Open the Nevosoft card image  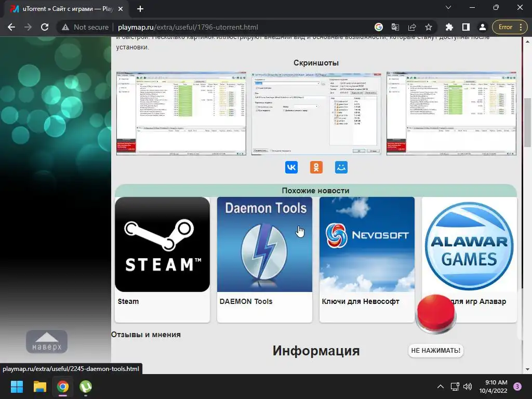(x=367, y=244)
